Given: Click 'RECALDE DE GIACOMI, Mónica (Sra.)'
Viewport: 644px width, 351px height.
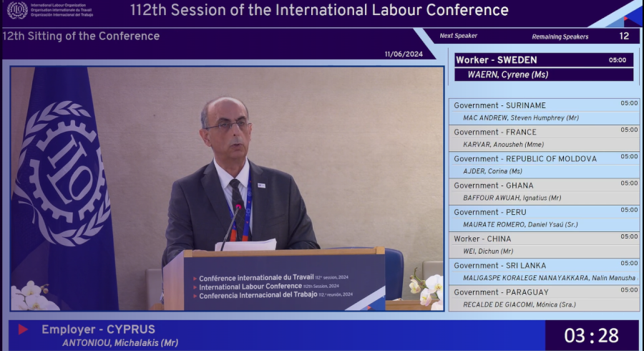Looking at the screenshot, I should [519, 305].
